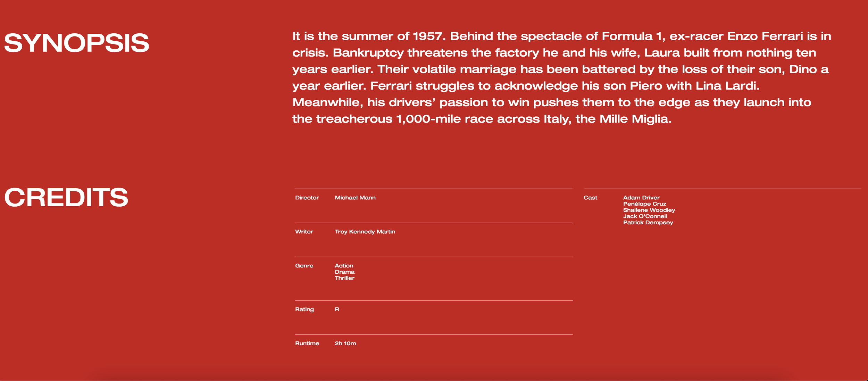Click director name Michael Mann
Image resolution: width=868 pixels, height=381 pixels.
coord(355,198)
